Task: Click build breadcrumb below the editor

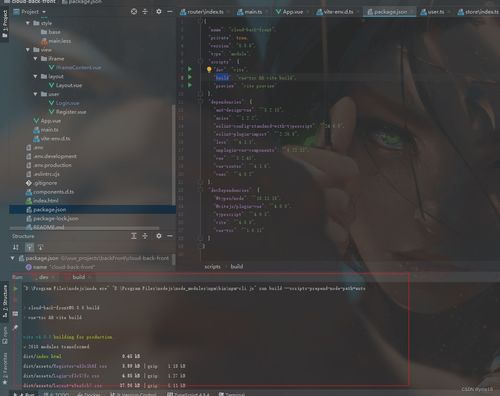Action: 237,267
